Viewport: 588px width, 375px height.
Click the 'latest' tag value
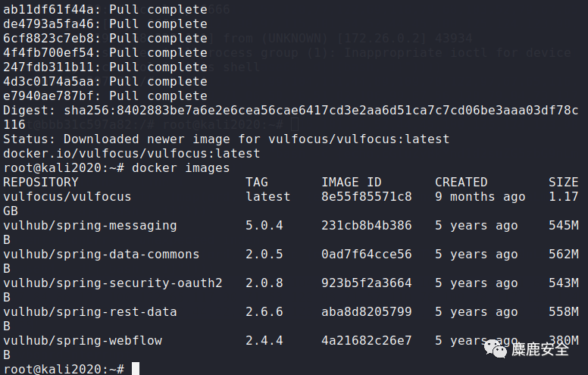pyautogui.click(x=268, y=196)
